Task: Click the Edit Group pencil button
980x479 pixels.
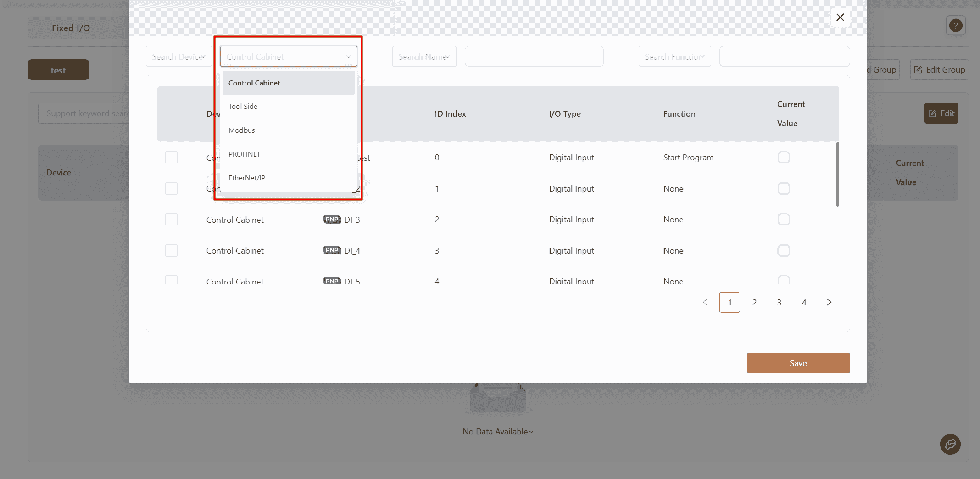Action: tap(939, 70)
